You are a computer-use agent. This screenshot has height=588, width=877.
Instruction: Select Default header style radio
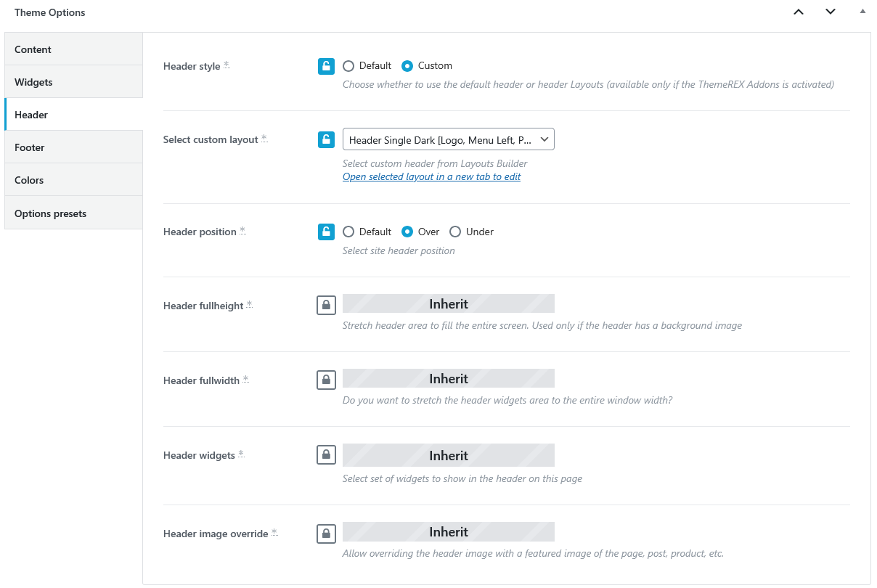pos(348,66)
